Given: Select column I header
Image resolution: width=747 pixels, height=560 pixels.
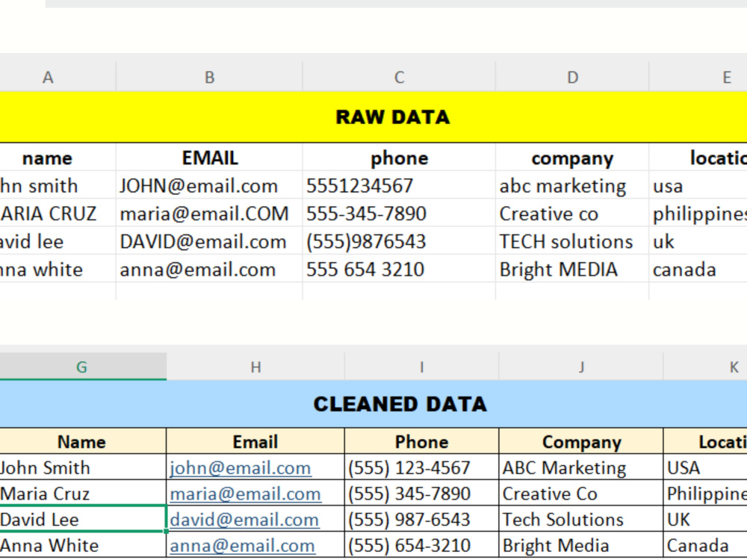Looking at the screenshot, I should 421,367.
